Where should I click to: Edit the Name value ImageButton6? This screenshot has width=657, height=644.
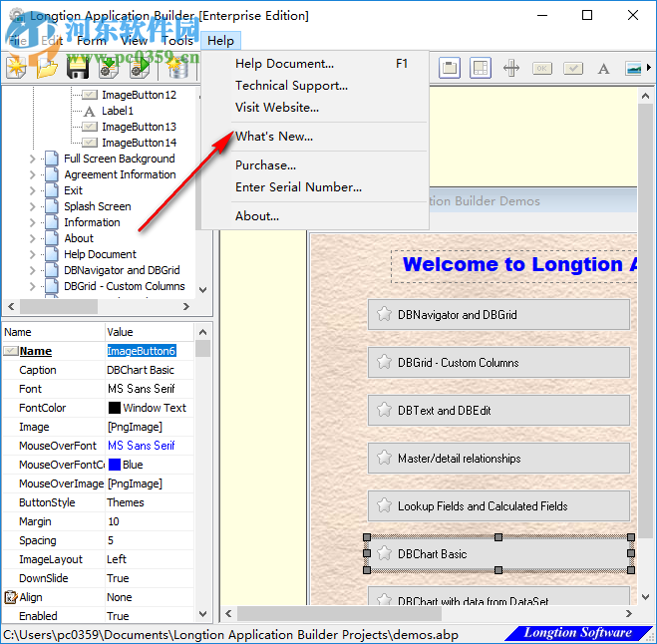142,351
